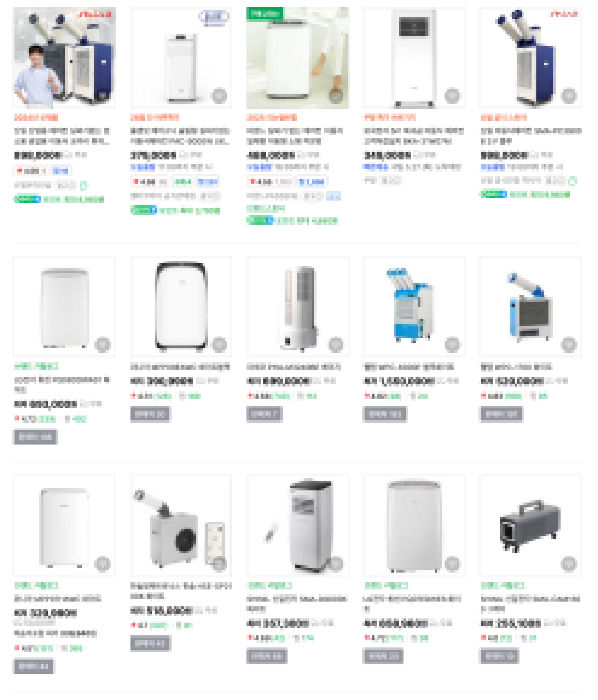Open thumbnail of silver portable air conditioner with remote

298,525
